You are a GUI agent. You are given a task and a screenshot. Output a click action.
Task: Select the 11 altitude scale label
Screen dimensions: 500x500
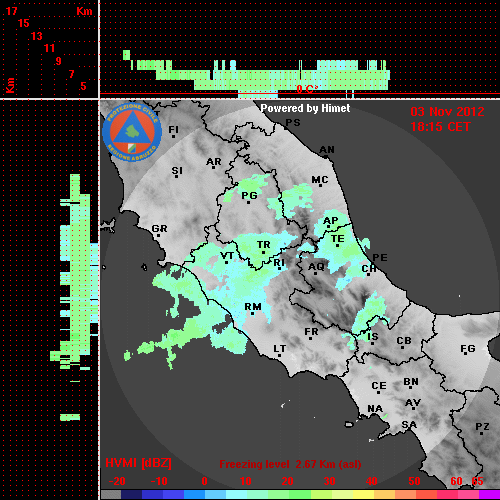pyautogui.click(x=49, y=48)
